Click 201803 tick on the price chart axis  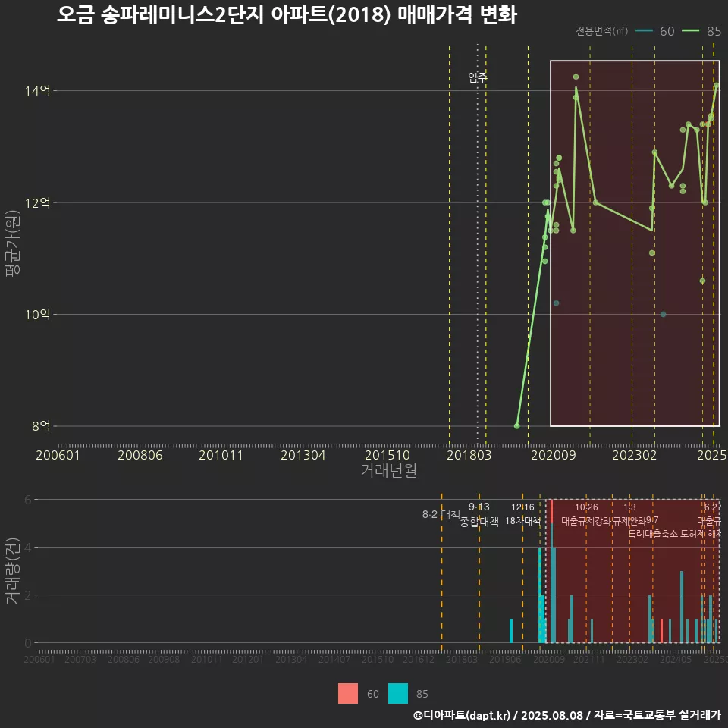(469, 455)
